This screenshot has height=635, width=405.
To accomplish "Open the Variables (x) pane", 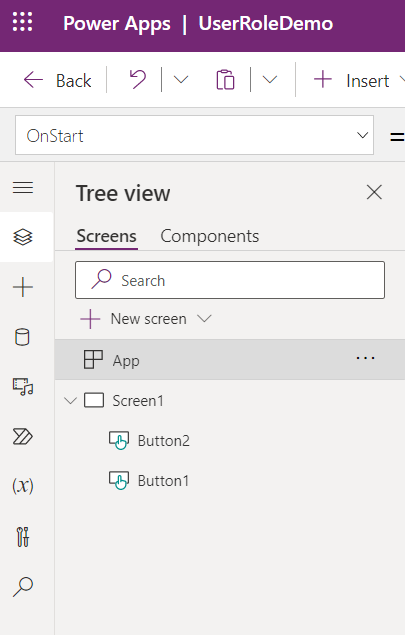I will click(23, 486).
